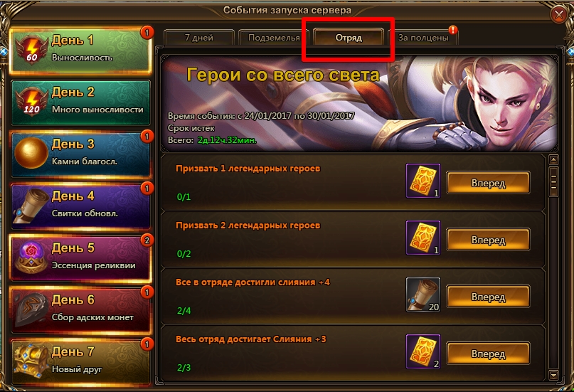Click the golden card reward for summoning 1 hero
Image resolution: width=574 pixels, height=392 pixels.
point(423,181)
